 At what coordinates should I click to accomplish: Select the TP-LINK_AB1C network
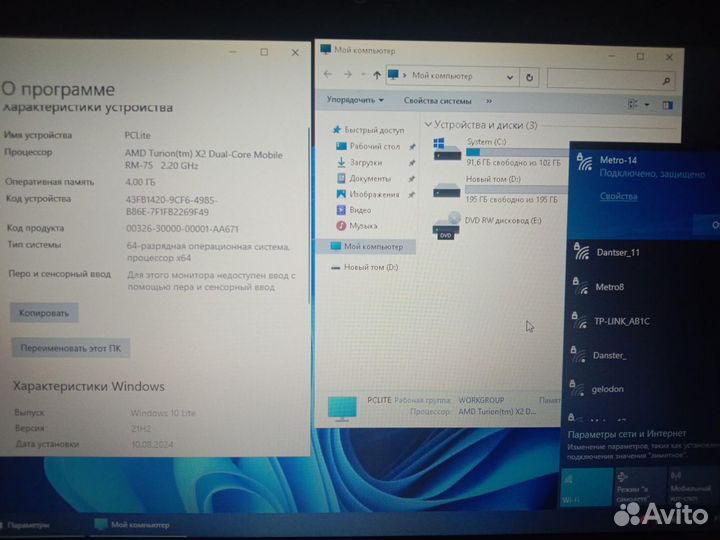(x=643, y=321)
